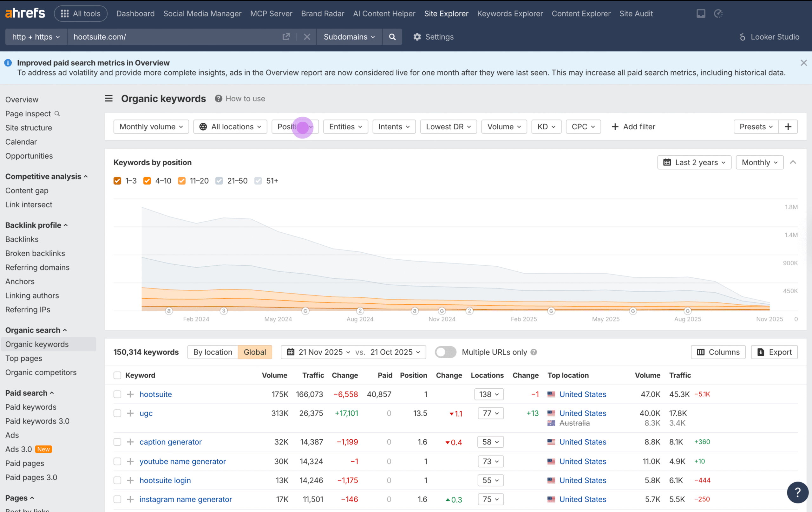The height and width of the screenshot is (512, 812).
Task: Open the URL in a new tab
Action: (286, 37)
